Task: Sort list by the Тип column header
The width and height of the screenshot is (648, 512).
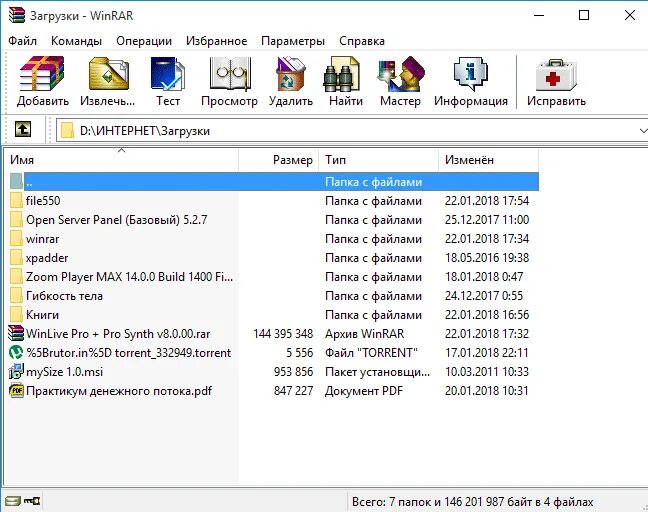Action: click(378, 160)
